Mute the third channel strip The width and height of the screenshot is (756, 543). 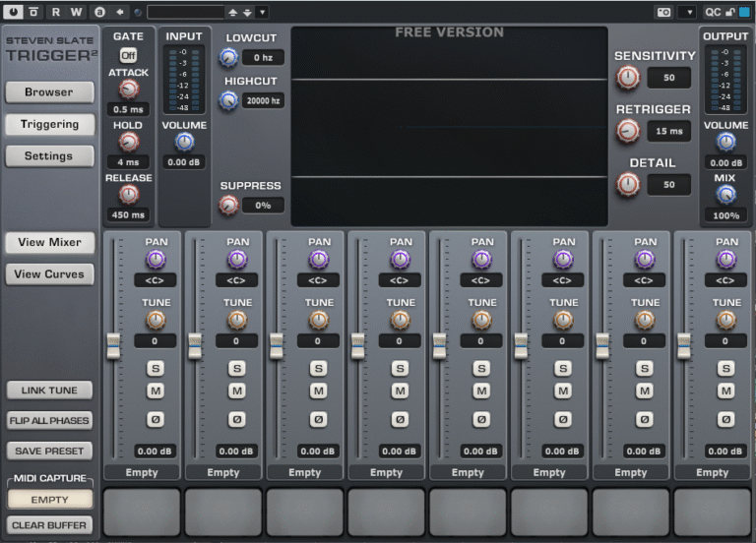pos(319,391)
